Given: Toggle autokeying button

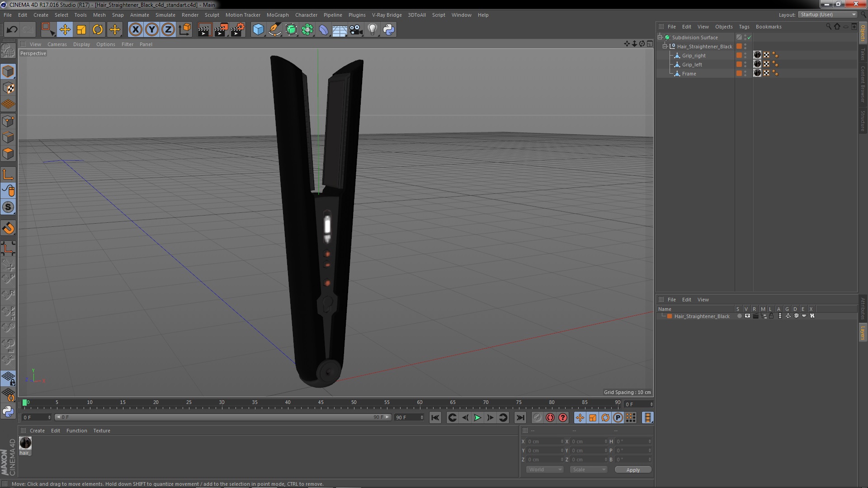Looking at the screenshot, I should coord(550,418).
